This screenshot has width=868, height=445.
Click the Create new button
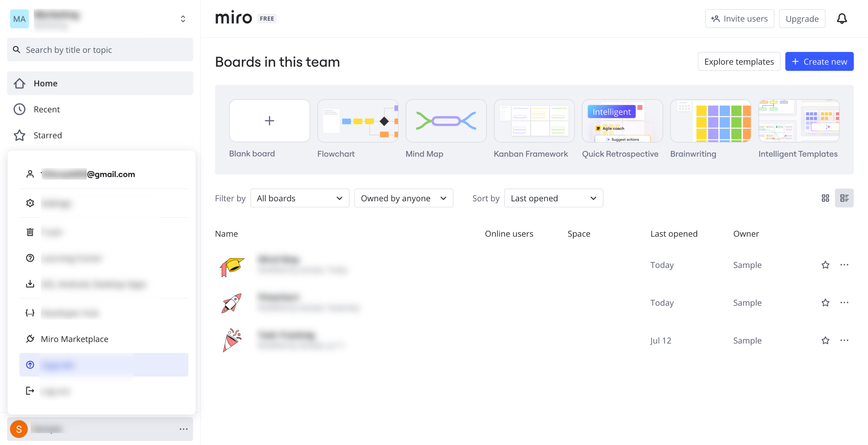click(819, 62)
